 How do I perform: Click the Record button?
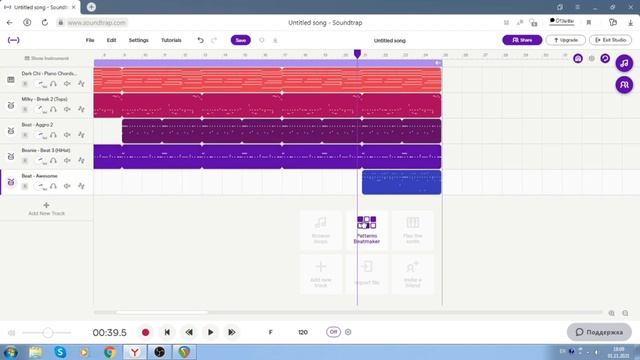pos(145,332)
